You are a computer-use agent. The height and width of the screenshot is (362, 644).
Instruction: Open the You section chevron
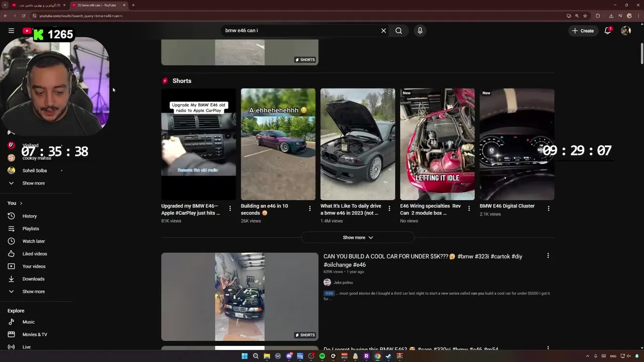(x=21, y=203)
